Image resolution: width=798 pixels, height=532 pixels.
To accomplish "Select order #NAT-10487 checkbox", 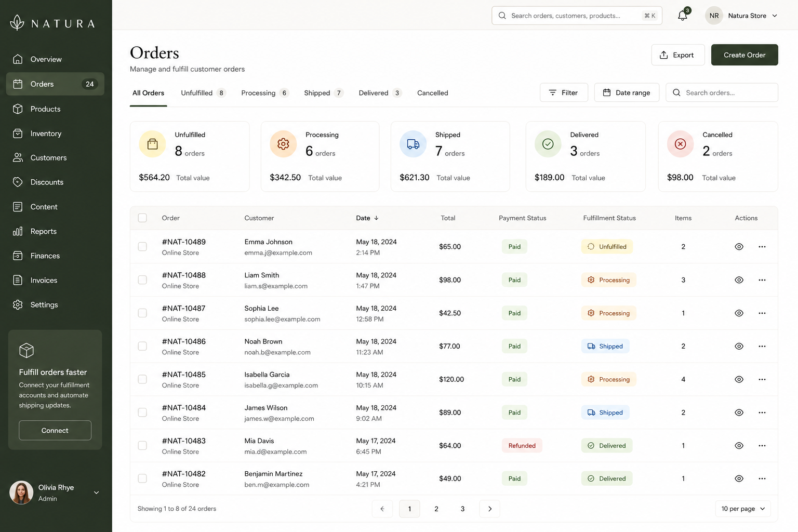I will coord(142,313).
